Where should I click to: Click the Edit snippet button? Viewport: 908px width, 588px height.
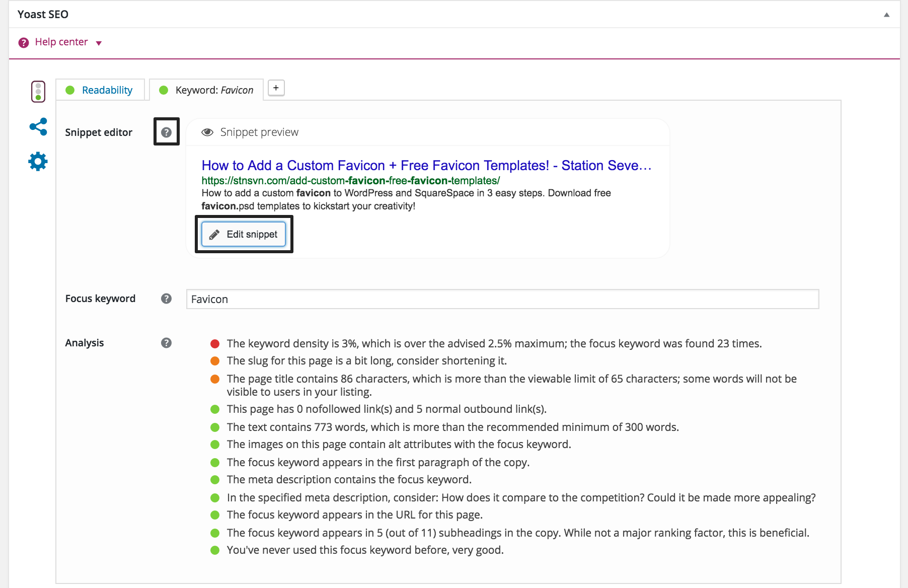pos(244,234)
